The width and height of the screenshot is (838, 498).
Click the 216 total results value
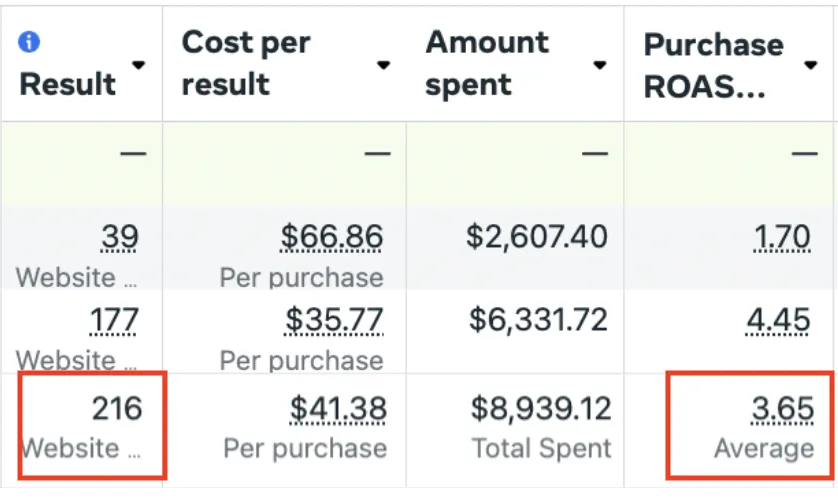coord(117,409)
